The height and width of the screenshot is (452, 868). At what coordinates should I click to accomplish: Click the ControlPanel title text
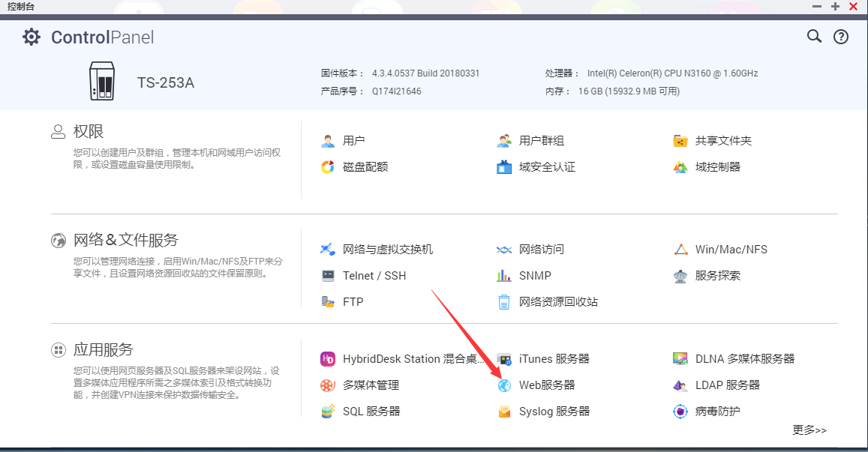(x=103, y=37)
